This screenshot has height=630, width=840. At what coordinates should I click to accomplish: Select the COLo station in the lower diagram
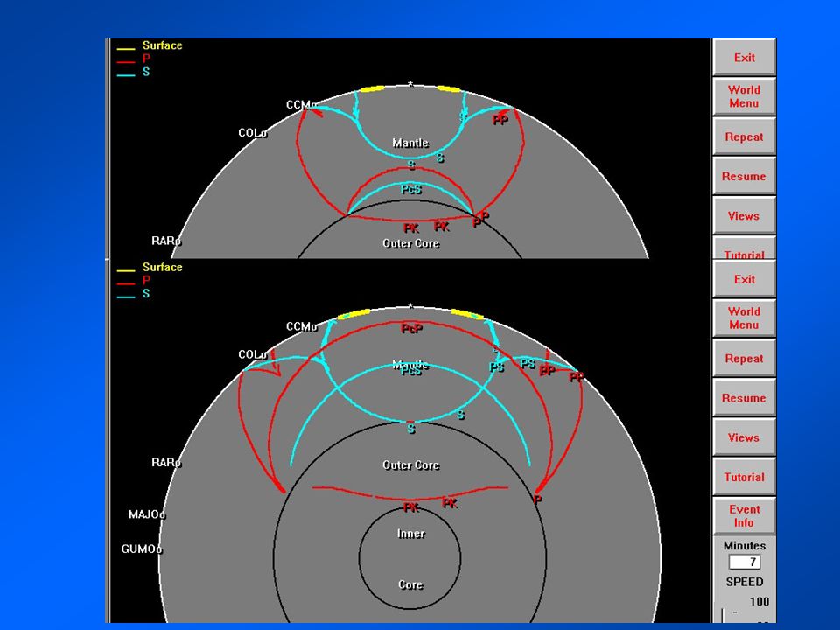253,354
